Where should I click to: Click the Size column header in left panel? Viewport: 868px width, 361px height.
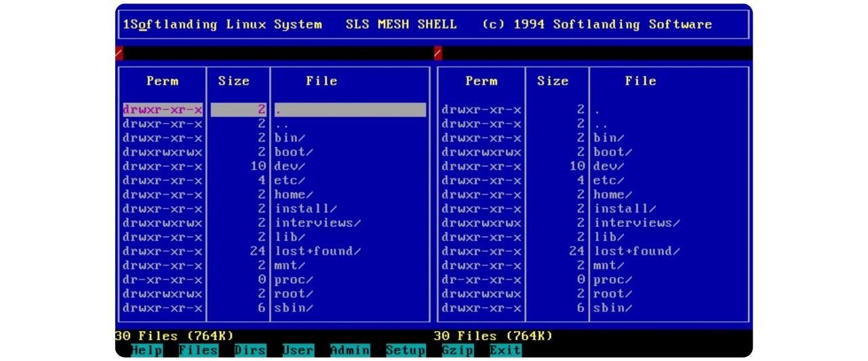[234, 81]
